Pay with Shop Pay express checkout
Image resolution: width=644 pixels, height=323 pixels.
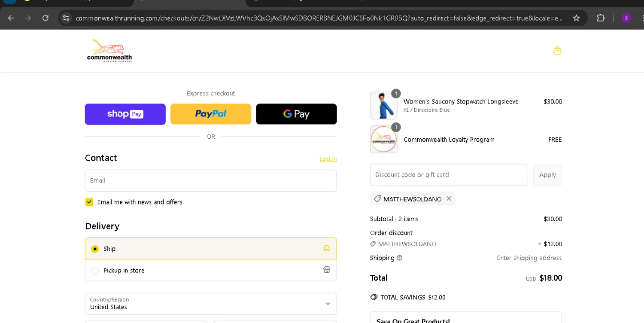(x=125, y=114)
